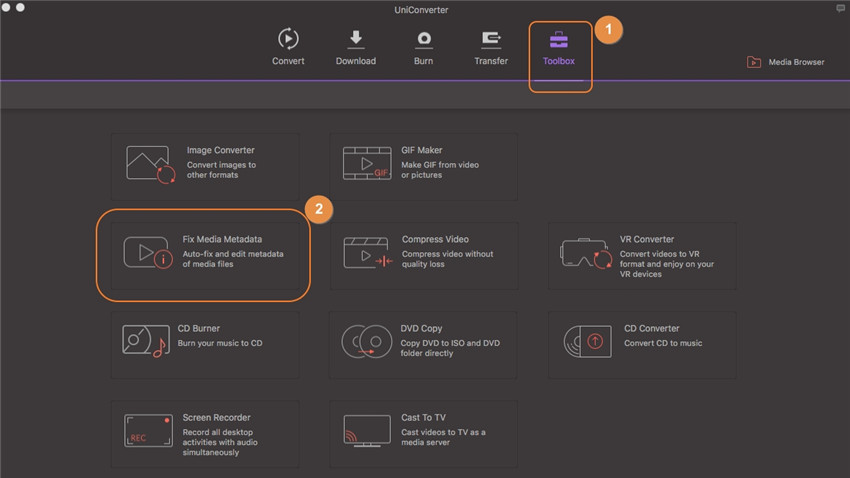
Task: Open Fix Media Metadata title
Action: click(x=222, y=239)
